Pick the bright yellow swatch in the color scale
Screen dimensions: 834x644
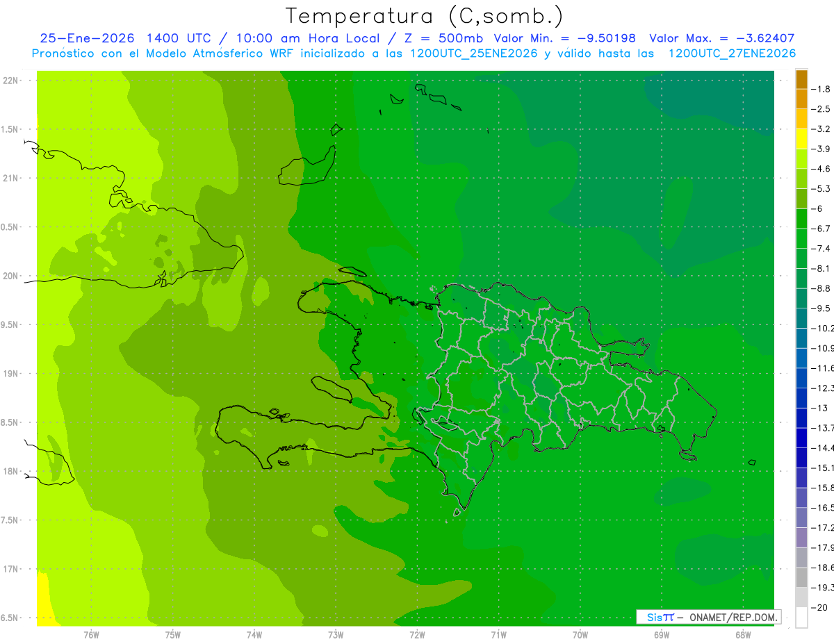pos(801,139)
